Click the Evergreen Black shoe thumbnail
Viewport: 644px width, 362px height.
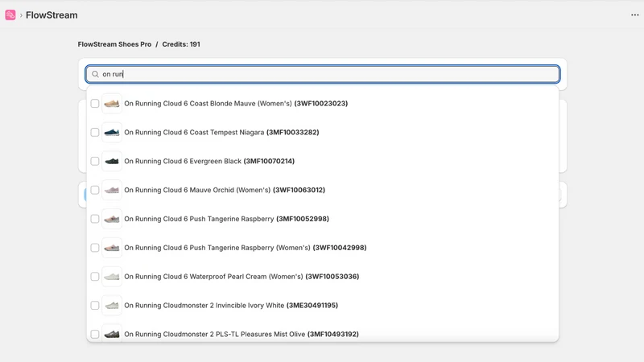[112, 162]
